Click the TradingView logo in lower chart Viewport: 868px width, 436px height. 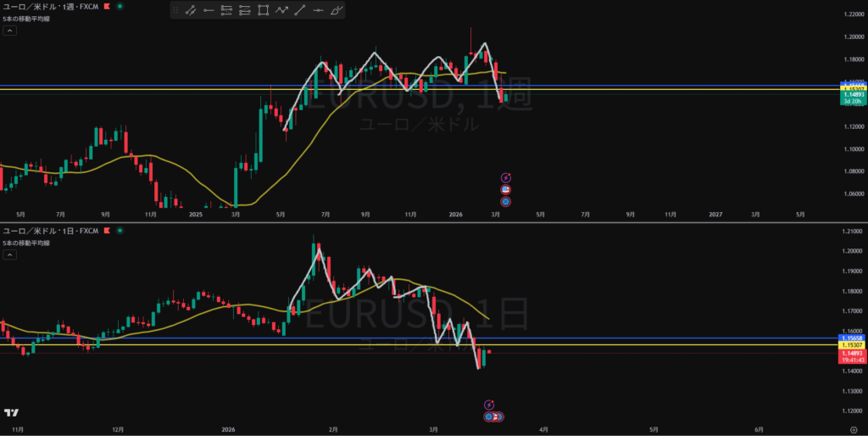(11, 413)
